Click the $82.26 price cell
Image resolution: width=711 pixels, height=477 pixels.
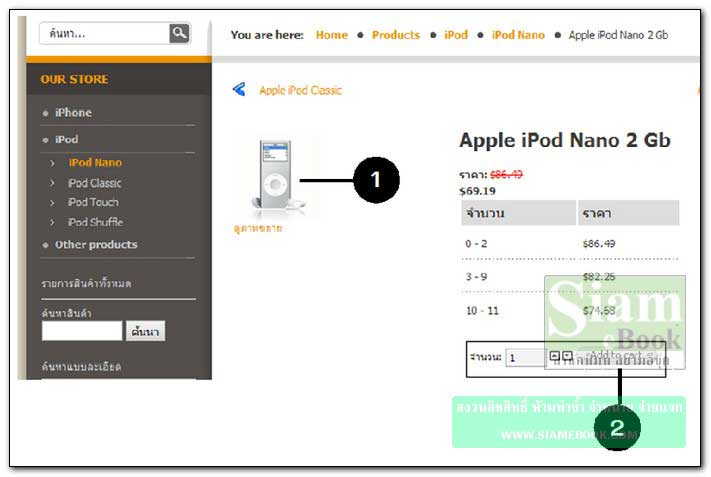[599, 277]
